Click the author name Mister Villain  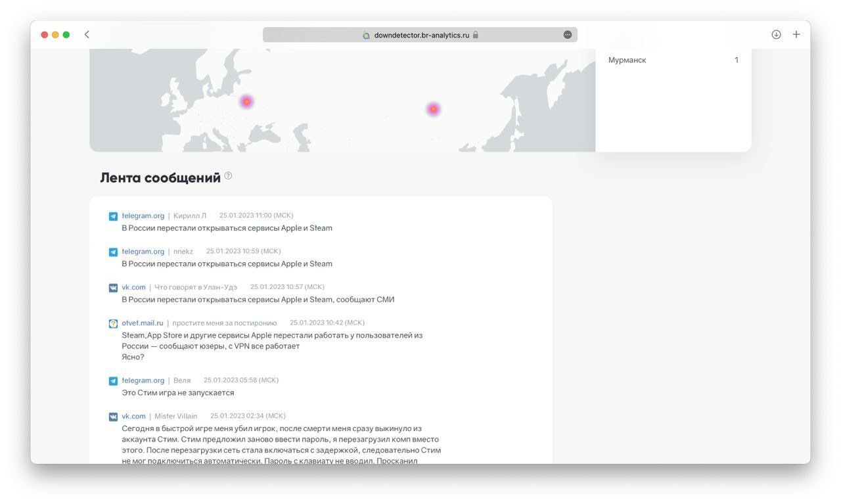tap(176, 416)
